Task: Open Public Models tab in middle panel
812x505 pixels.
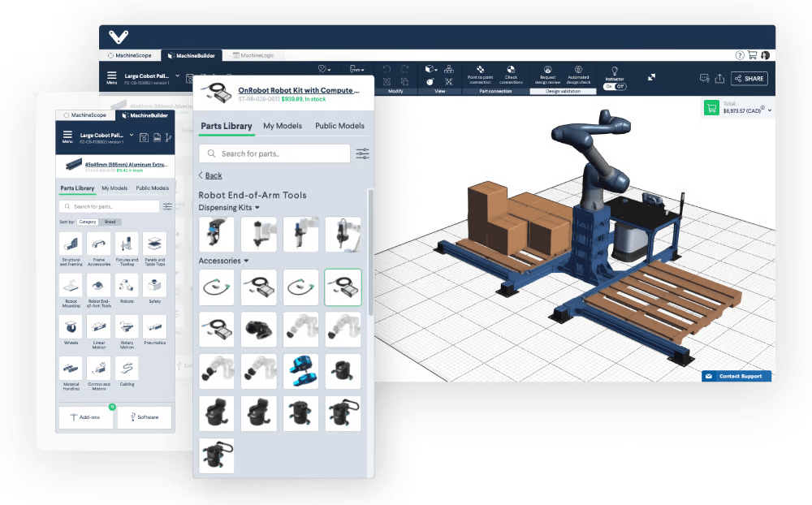Action: point(339,126)
